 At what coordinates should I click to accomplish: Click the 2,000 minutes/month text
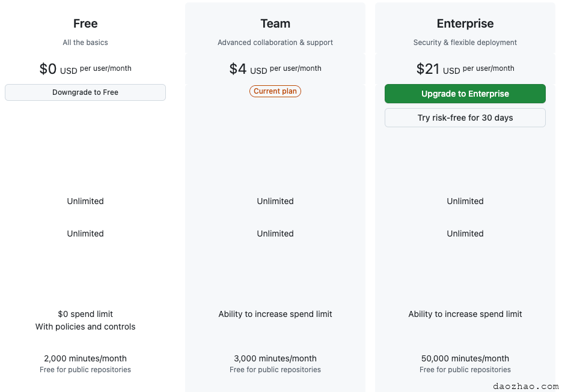85,358
